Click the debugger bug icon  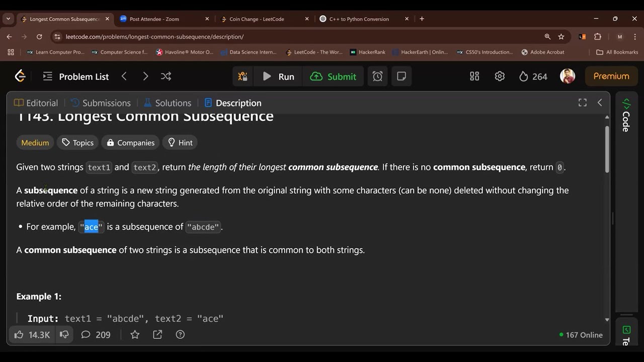pos(243,76)
